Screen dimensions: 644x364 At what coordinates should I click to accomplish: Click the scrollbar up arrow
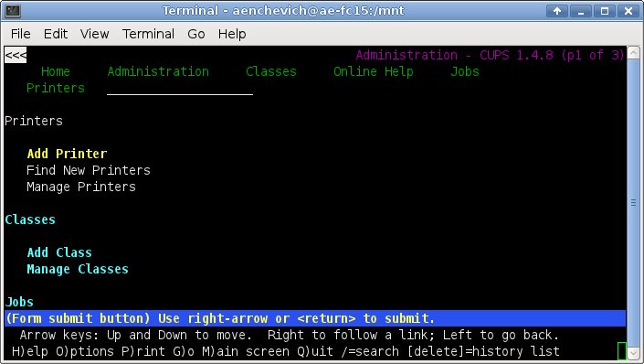633,52
